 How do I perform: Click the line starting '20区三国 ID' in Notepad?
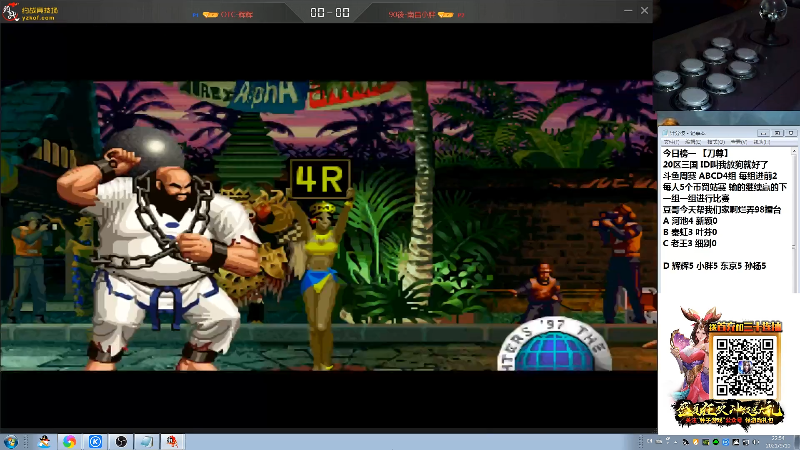click(x=716, y=165)
